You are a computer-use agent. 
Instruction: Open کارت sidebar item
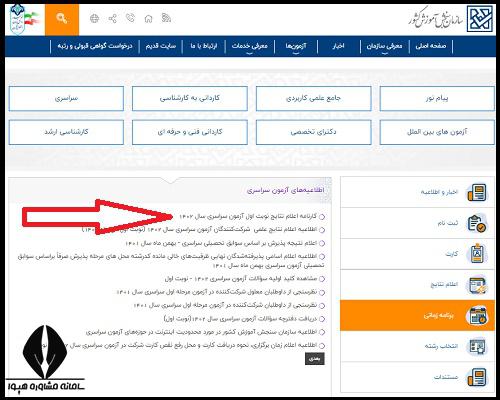(x=417, y=254)
